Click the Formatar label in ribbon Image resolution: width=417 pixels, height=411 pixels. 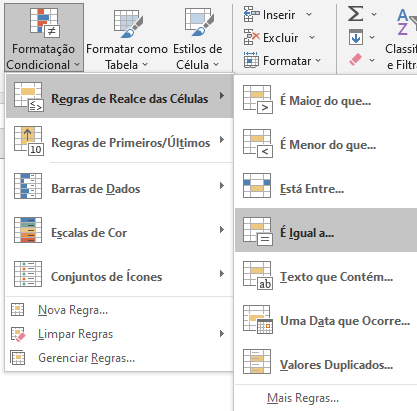pyautogui.click(x=287, y=61)
